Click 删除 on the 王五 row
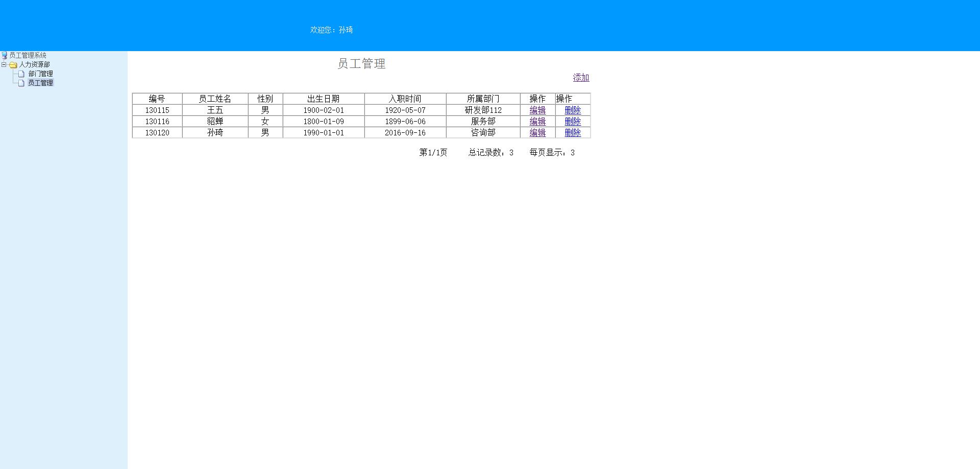 tap(572, 110)
